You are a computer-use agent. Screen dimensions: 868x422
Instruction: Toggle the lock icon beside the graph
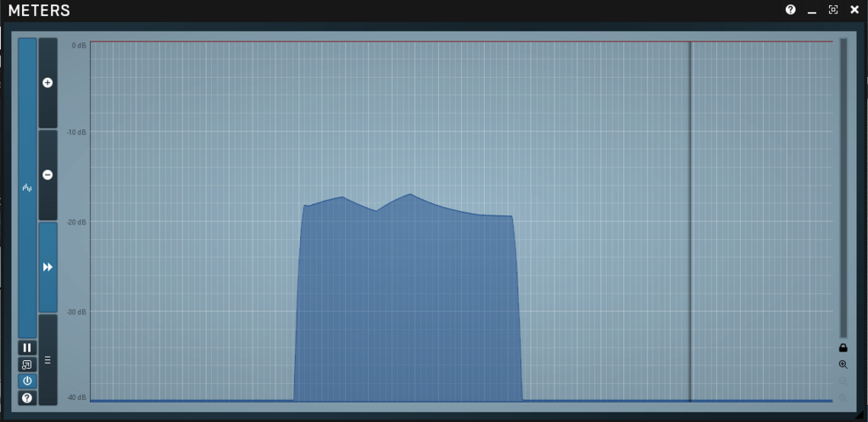pyautogui.click(x=843, y=348)
